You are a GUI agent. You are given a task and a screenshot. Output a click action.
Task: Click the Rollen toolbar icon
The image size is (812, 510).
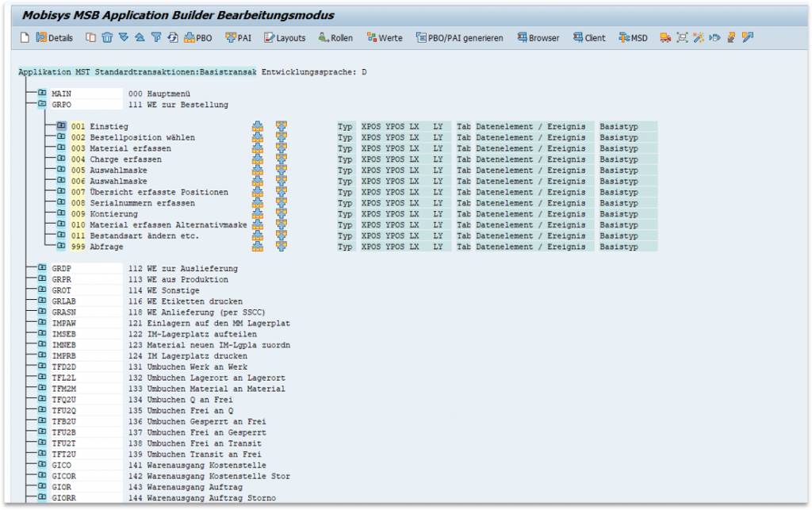click(x=333, y=37)
